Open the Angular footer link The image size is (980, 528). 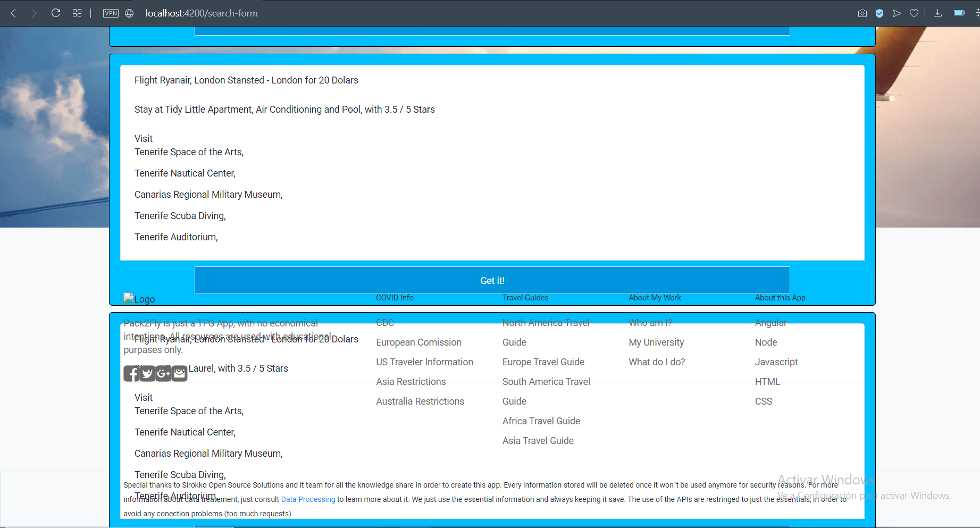click(x=770, y=323)
